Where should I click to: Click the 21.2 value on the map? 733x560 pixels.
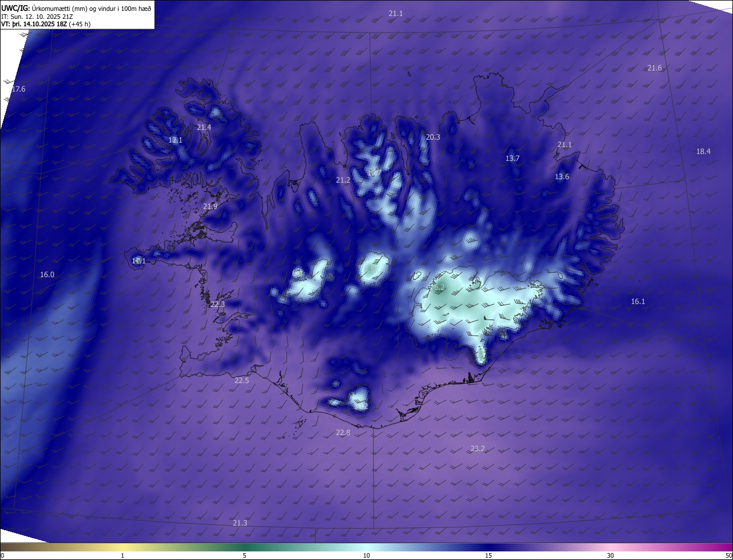click(x=342, y=180)
